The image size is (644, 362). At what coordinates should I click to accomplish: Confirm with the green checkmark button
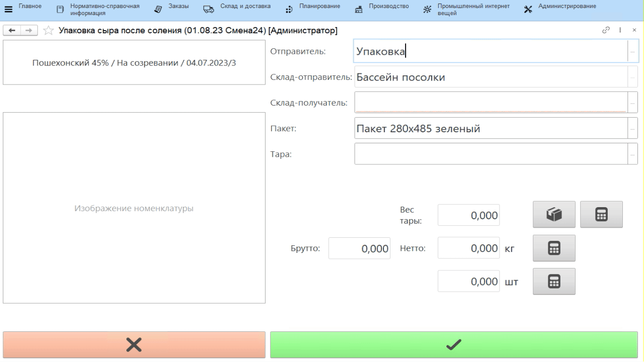[x=454, y=344]
